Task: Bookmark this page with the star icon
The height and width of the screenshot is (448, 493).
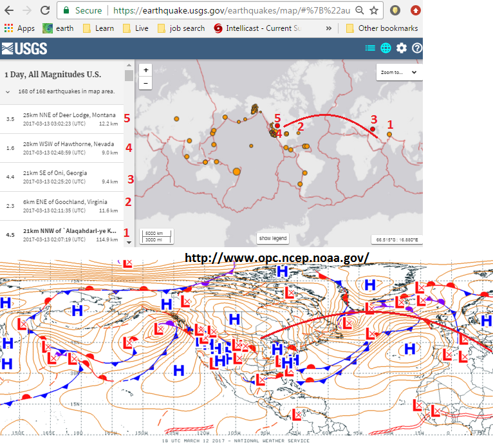Action: [374, 10]
